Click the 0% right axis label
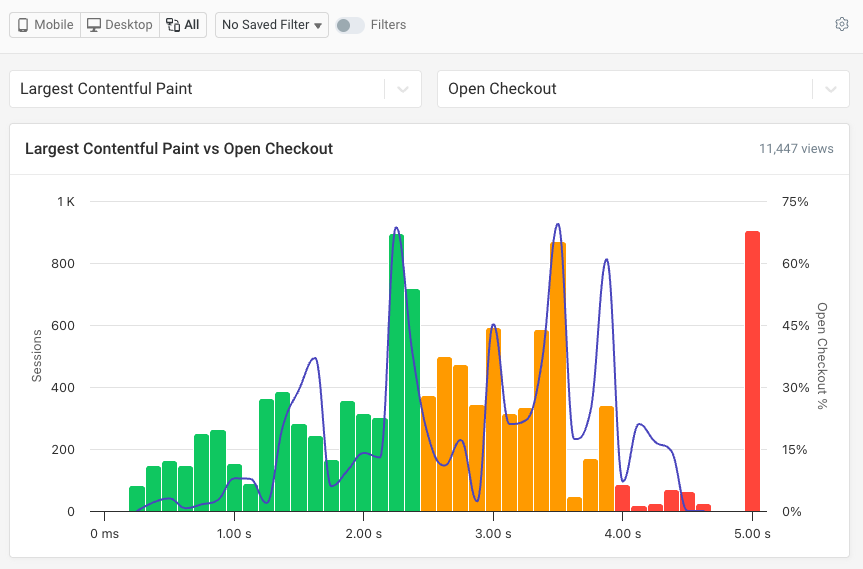 [x=791, y=512]
